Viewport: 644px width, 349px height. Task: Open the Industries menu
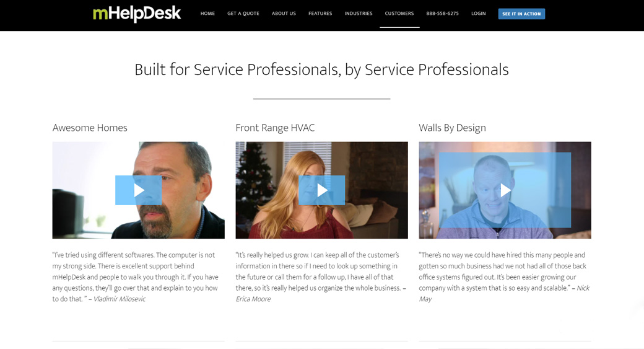pos(359,14)
